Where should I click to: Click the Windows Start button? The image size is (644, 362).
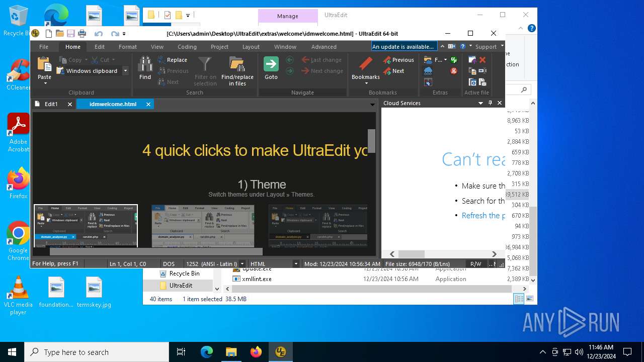point(12,352)
